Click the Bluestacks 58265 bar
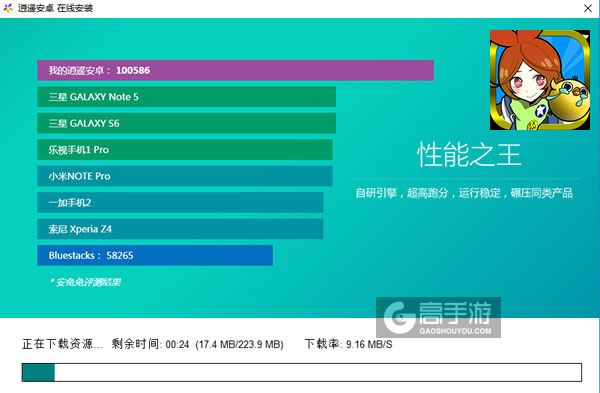600x393 pixels. [x=155, y=255]
